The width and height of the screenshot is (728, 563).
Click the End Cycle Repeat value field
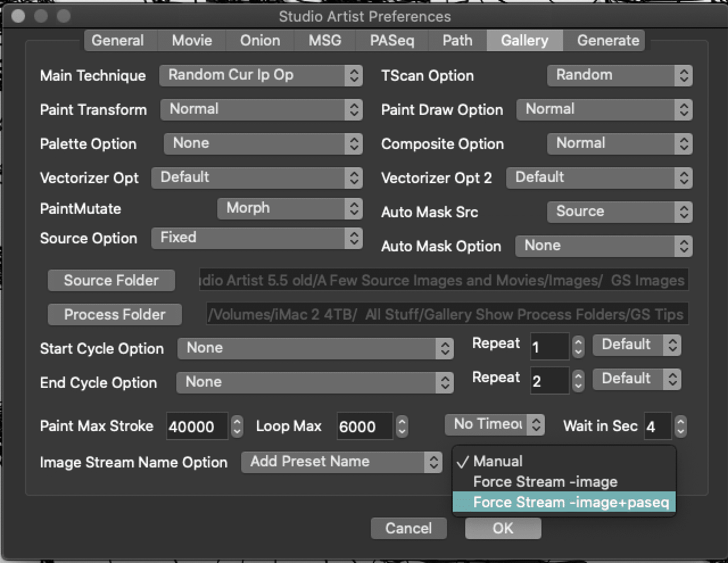pyautogui.click(x=549, y=381)
